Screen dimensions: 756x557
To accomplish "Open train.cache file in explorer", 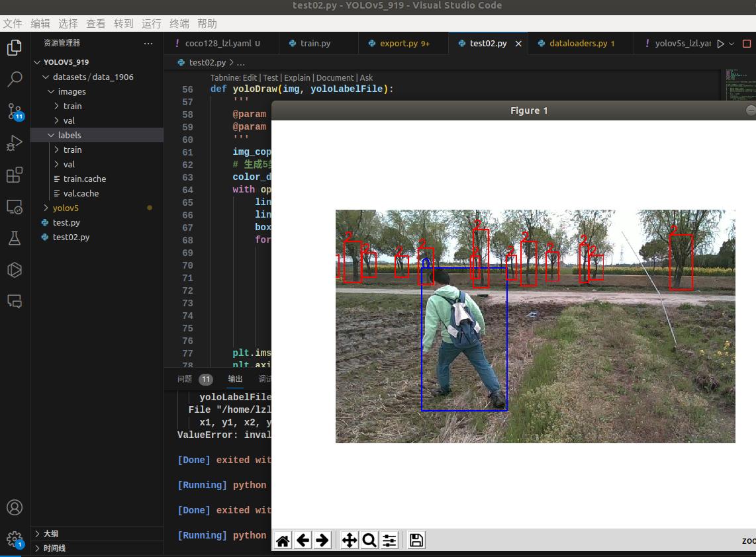I will pos(84,179).
